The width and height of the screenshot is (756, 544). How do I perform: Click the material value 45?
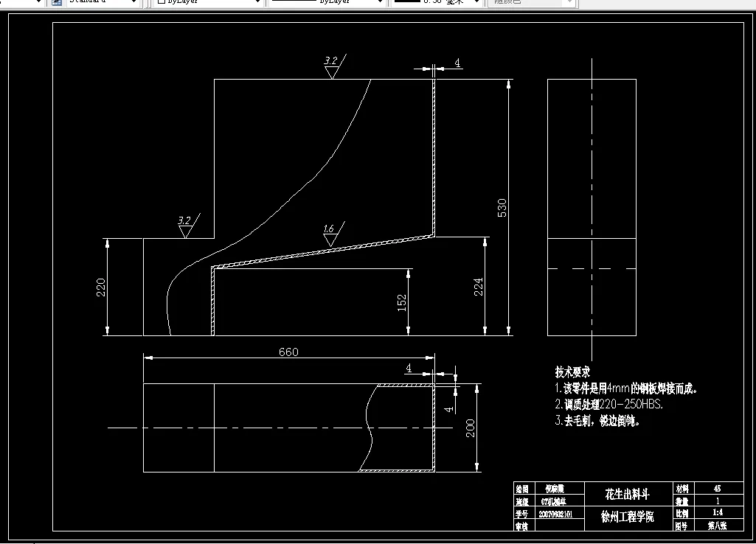point(717,488)
